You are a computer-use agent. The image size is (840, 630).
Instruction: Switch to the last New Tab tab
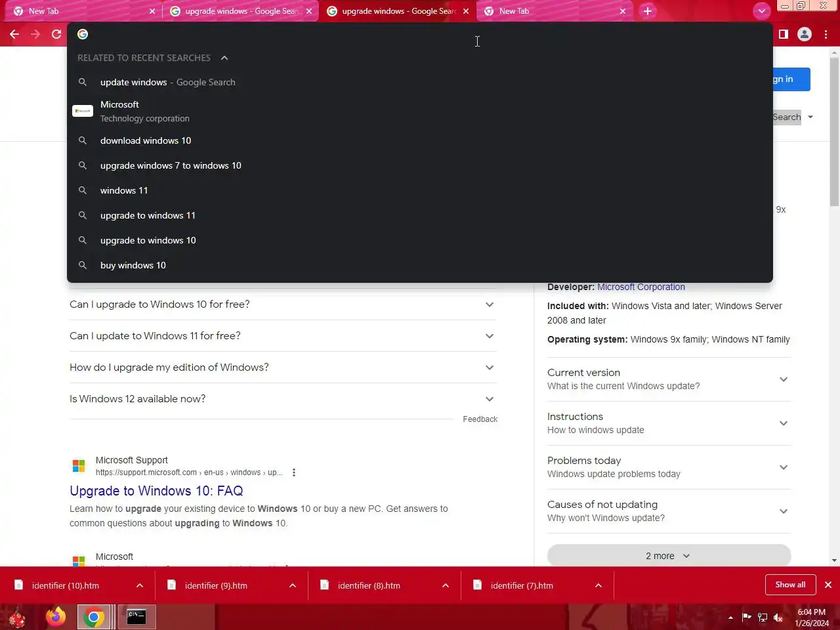coord(555,11)
